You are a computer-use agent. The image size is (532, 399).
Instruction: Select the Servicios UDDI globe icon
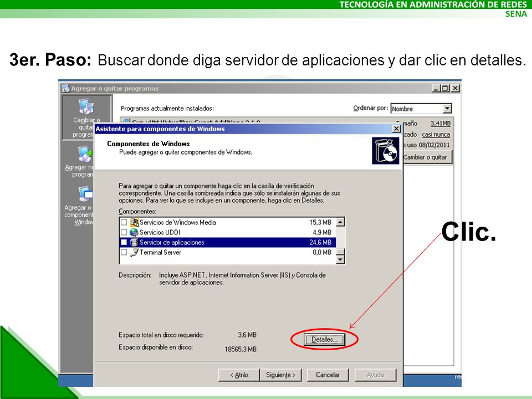[134, 232]
